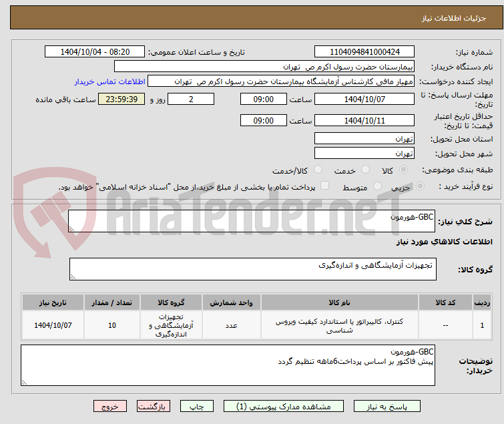Screen dimensions: 504x424
Task: Click the announcement date field 1404/10/04 - 08:20
Action: [95, 52]
